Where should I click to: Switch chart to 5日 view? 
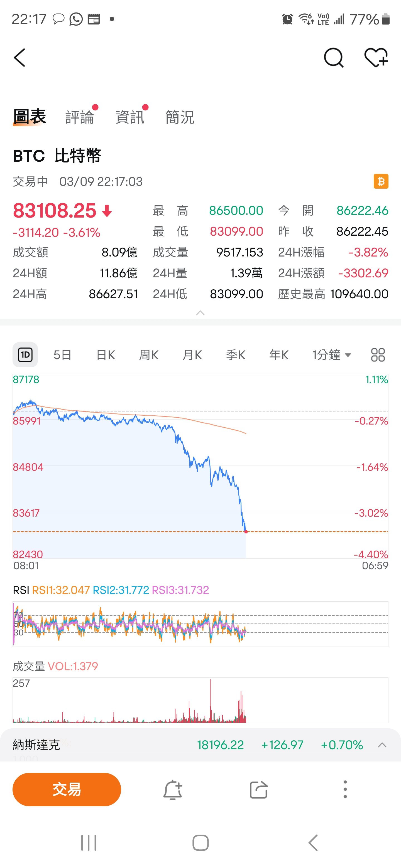tap(62, 355)
